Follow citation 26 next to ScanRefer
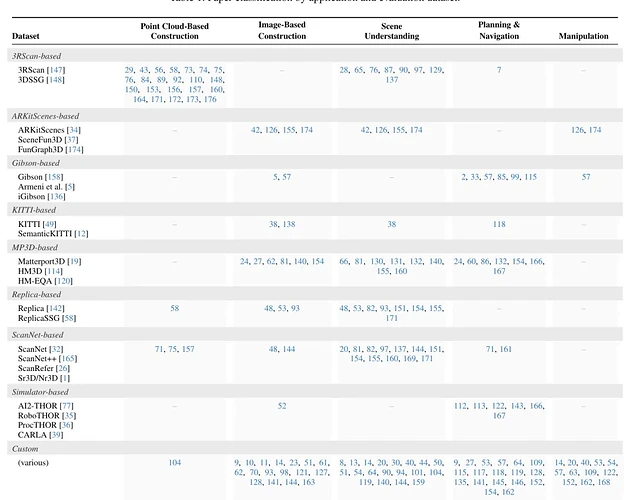The height and width of the screenshot is (500, 630). pyautogui.click(x=63, y=369)
